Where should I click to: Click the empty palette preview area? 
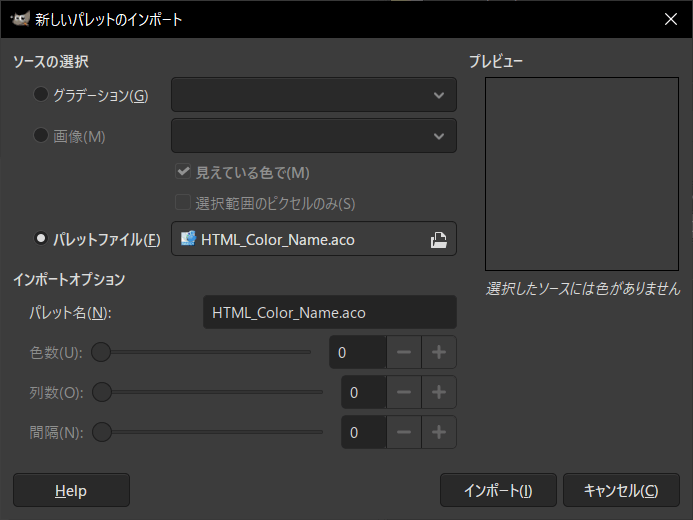pyautogui.click(x=582, y=174)
